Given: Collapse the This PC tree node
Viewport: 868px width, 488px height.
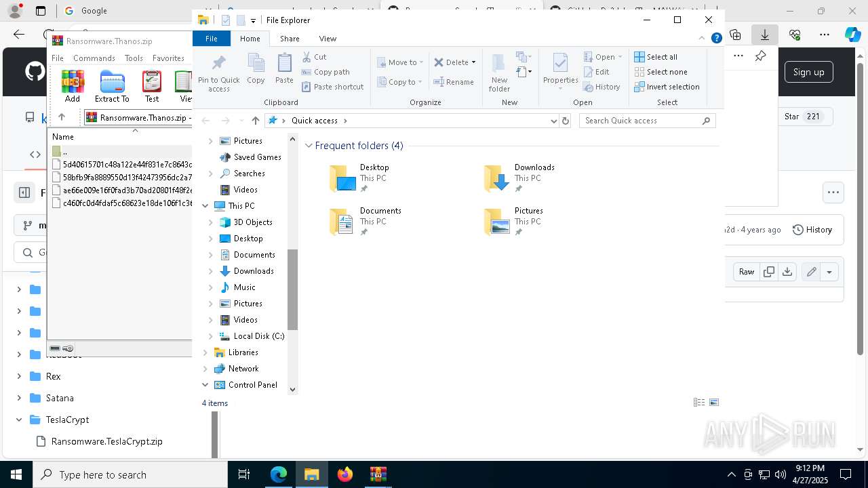Looking at the screenshot, I should (x=205, y=206).
